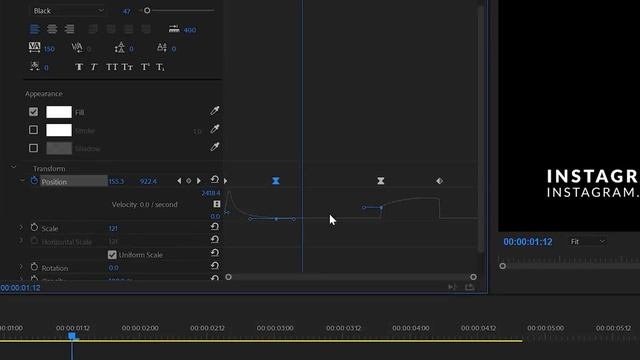Toggle Subscript style

tap(160, 67)
